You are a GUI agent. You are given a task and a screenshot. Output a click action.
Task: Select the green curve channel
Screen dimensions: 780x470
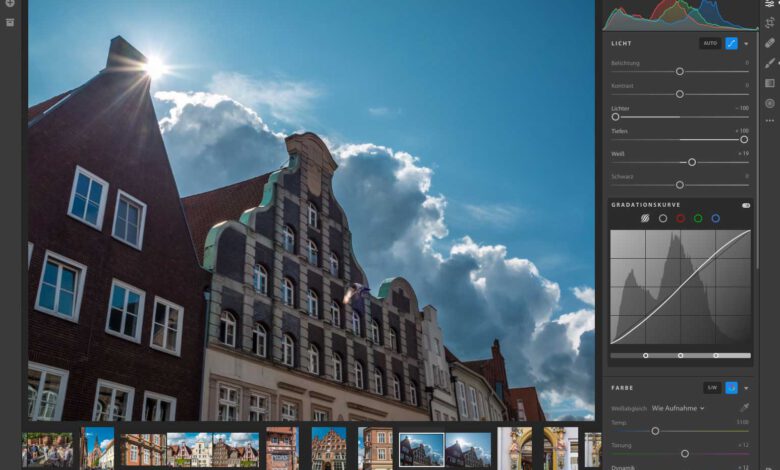pyautogui.click(x=698, y=218)
